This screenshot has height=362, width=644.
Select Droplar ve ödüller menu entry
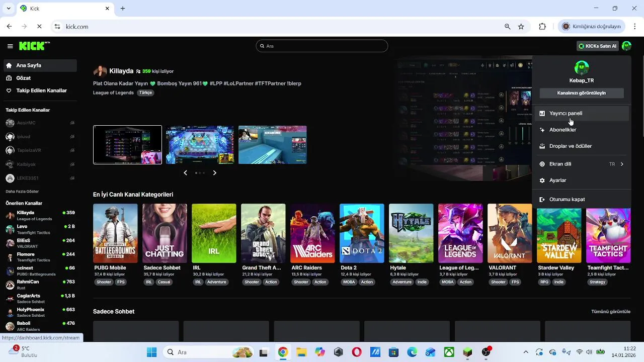click(582, 146)
